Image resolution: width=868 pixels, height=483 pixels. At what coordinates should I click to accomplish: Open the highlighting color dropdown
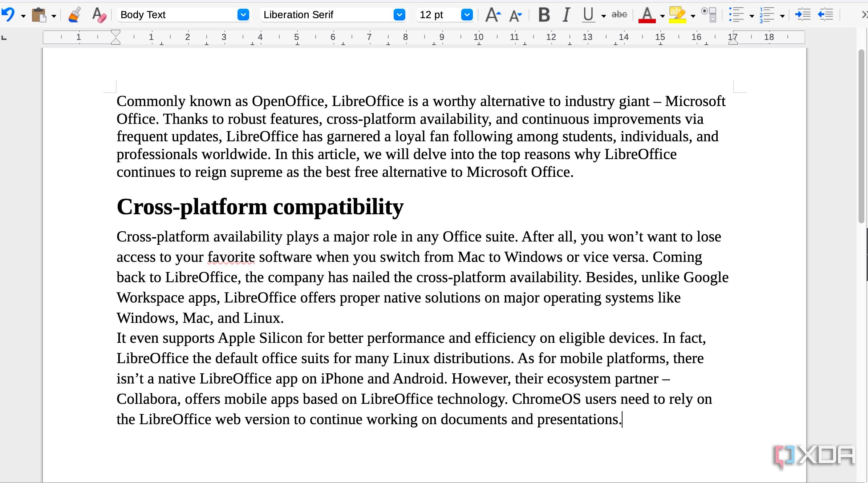coord(693,16)
